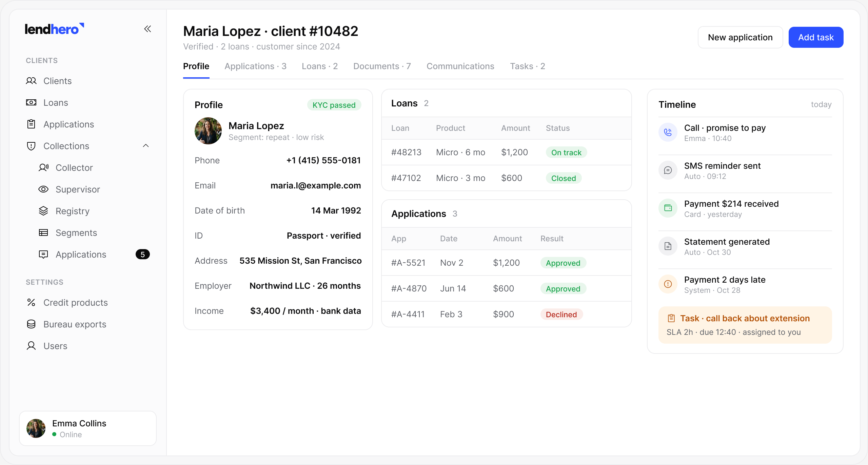Open the Loans · 2 tab
This screenshot has width=868, height=465.
(x=320, y=66)
